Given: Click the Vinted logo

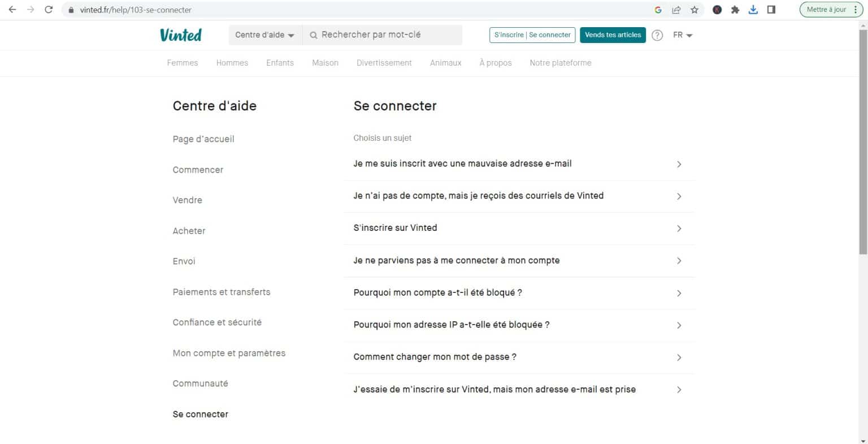Looking at the screenshot, I should pos(180,35).
